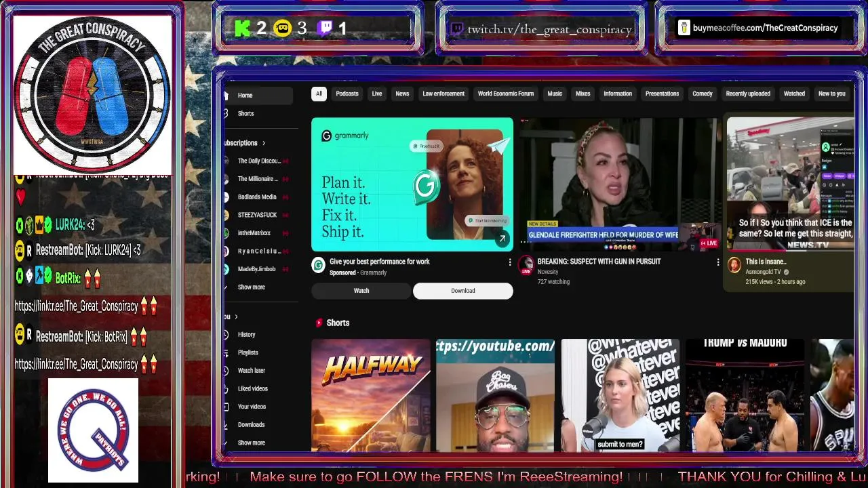This screenshot has width=868, height=488.
Task: Select the News filter chip
Action: (402, 94)
